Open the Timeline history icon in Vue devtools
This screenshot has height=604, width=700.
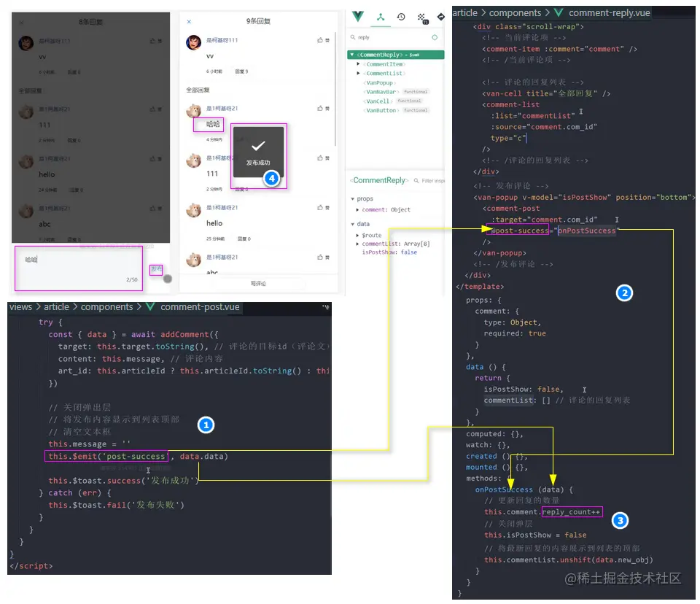click(401, 17)
